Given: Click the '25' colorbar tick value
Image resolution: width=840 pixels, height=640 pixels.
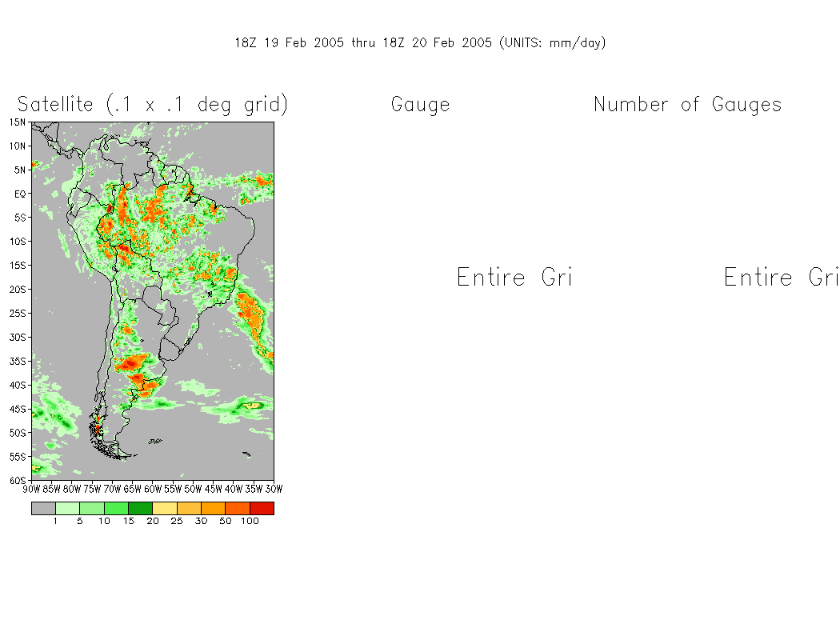Looking at the screenshot, I should [x=177, y=521].
